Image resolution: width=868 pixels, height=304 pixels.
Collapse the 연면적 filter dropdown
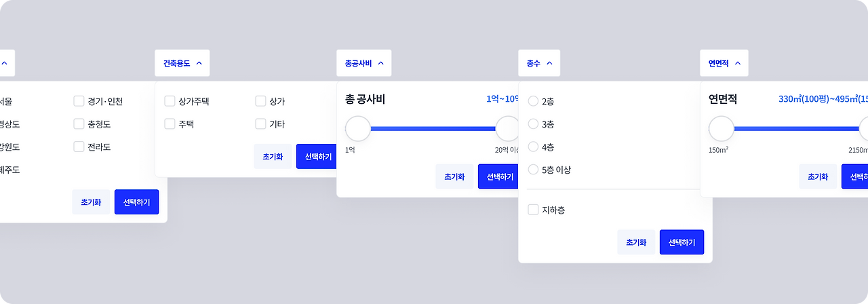pos(724,63)
